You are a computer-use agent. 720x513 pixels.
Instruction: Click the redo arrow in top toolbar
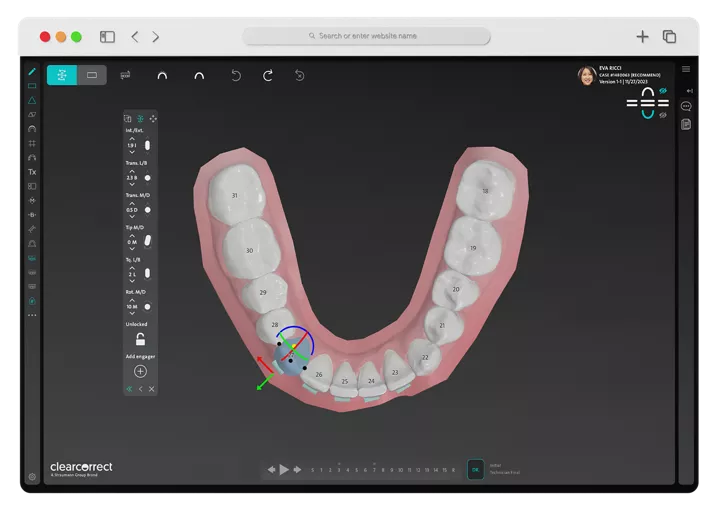coord(267,75)
